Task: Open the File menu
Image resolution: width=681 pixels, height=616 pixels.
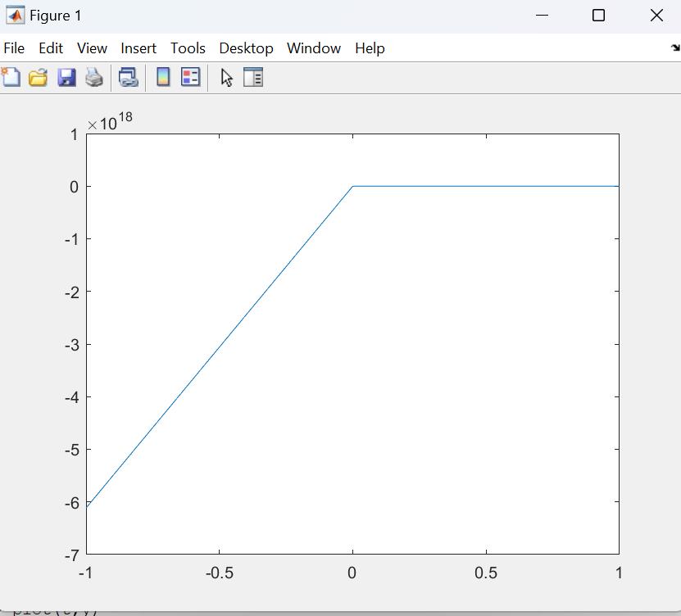Action: pos(14,48)
